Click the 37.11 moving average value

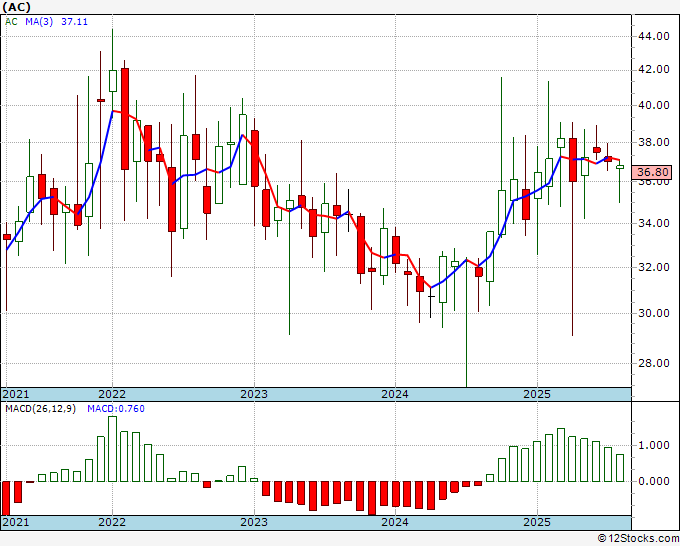pyautogui.click(x=74, y=22)
